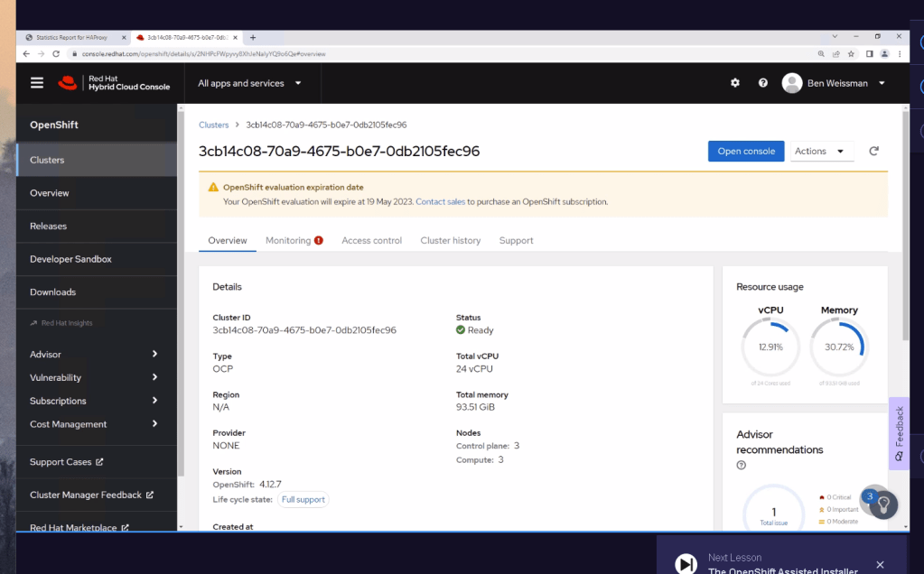The width and height of the screenshot is (924, 574).
Task: Click the OpenShift version 4.12.7 value
Action: tap(270, 484)
